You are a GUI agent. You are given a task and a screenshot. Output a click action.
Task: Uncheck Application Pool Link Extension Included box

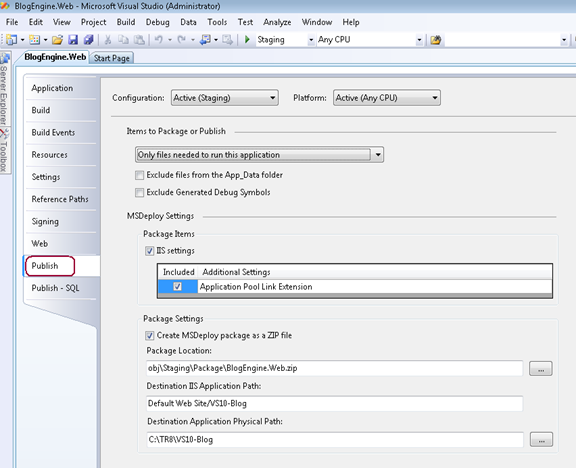(x=177, y=287)
